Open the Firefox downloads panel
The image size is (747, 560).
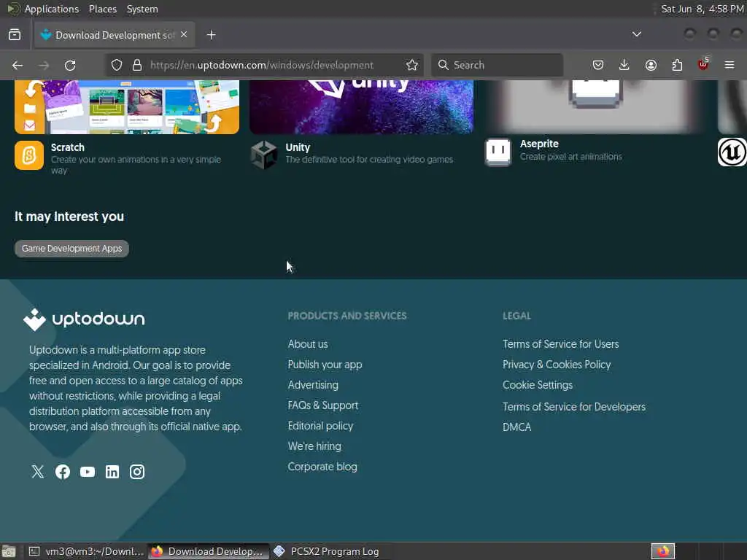[x=624, y=65]
